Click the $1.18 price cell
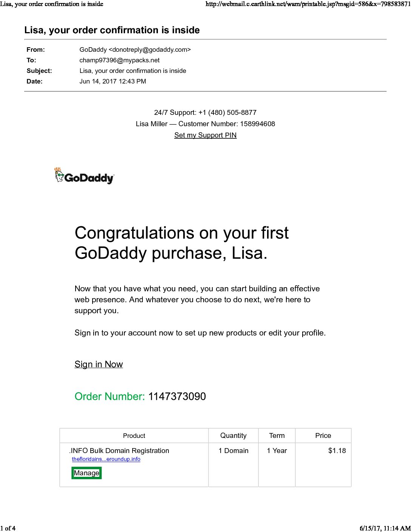The width and height of the screenshot is (411, 532). pyautogui.click(x=337, y=451)
